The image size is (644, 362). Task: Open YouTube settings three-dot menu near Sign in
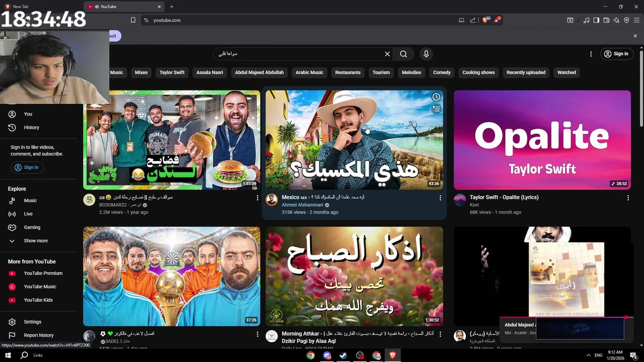click(x=591, y=54)
